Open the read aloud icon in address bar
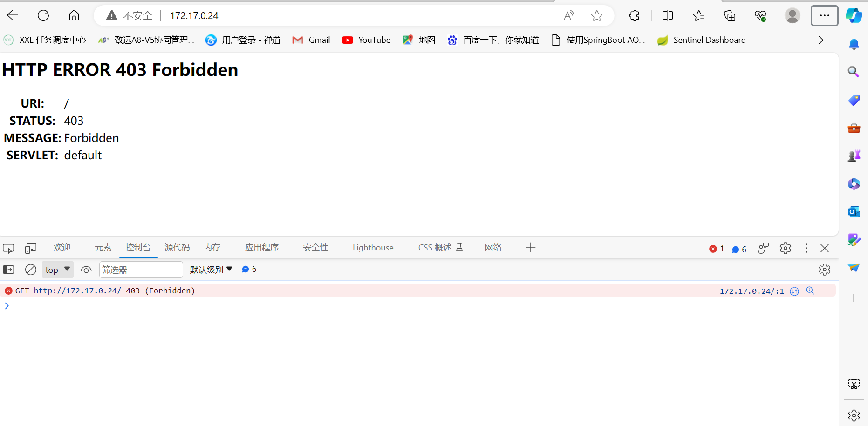The image size is (868, 426). pos(569,16)
